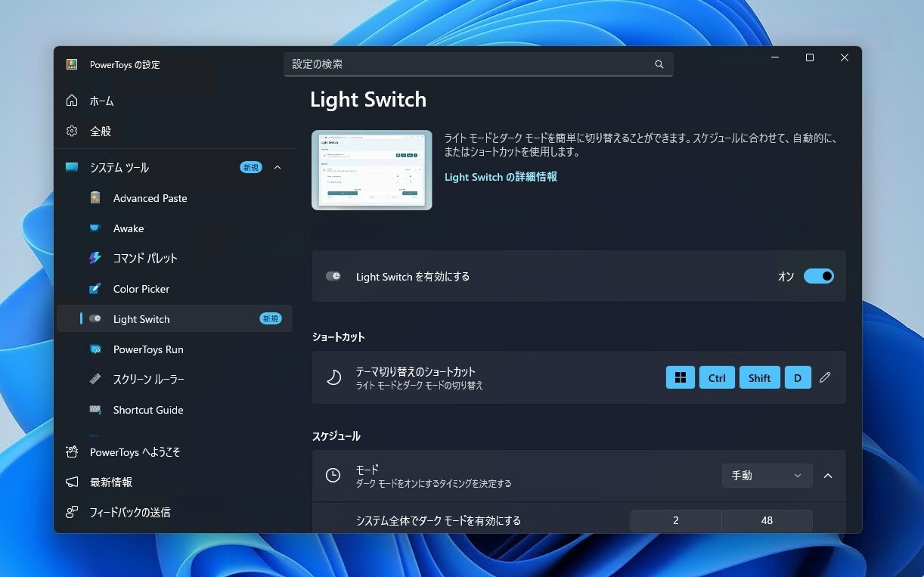
Task: Click the Light Switch sidebar icon
Action: coord(95,318)
